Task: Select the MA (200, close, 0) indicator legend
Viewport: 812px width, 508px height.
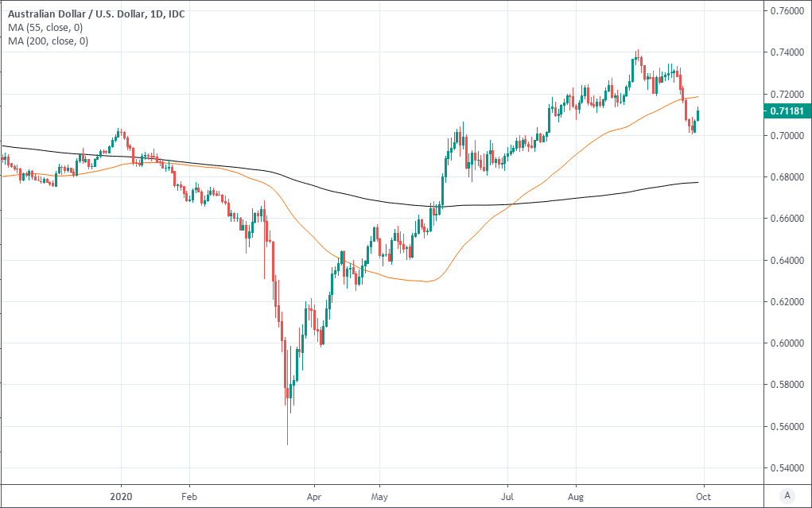Action: pos(49,41)
